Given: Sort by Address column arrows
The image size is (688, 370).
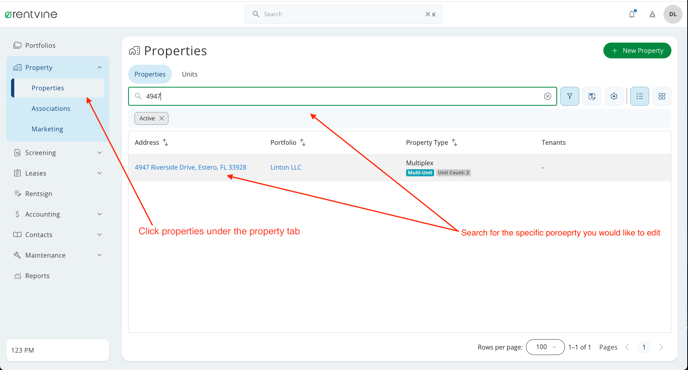Looking at the screenshot, I should tap(165, 143).
